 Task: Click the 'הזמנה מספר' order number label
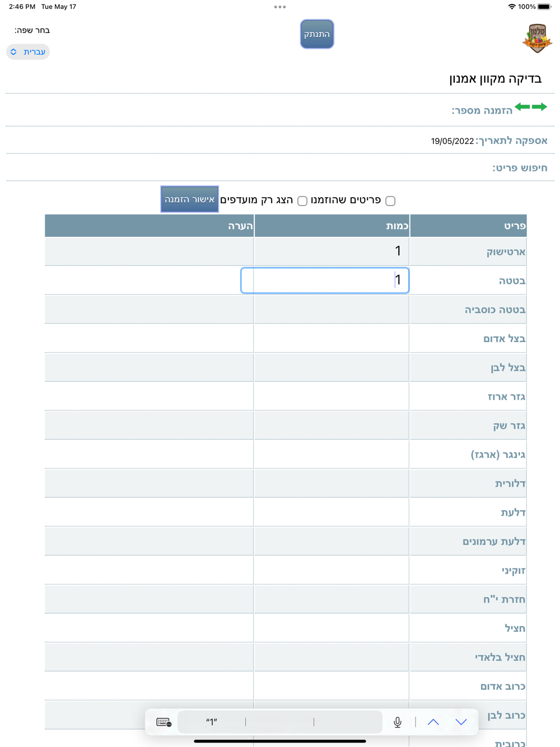482,110
